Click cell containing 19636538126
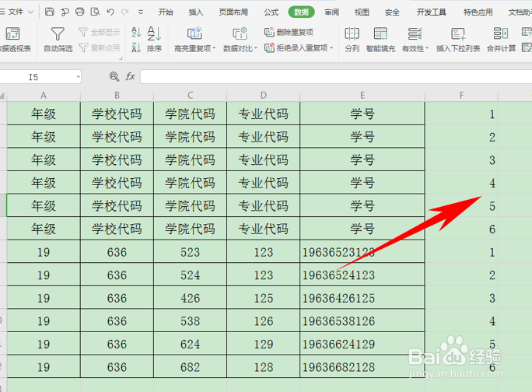The height and width of the screenshot is (392, 532). pyautogui.click(x=362, y=321)
